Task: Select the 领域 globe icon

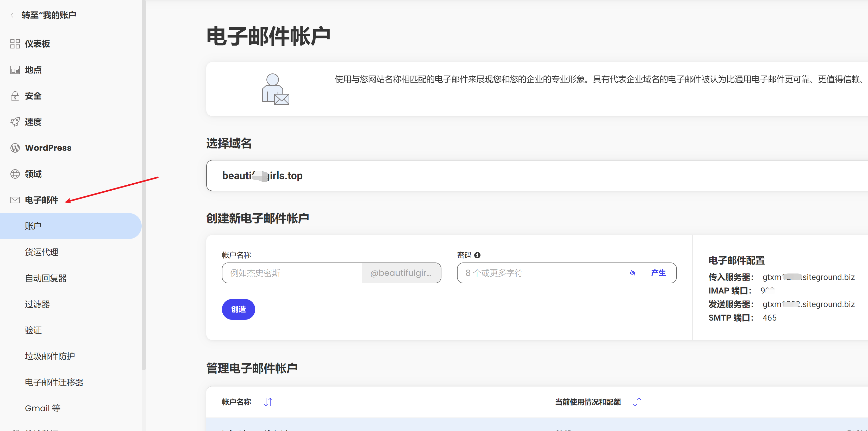Action: (15, 174)
